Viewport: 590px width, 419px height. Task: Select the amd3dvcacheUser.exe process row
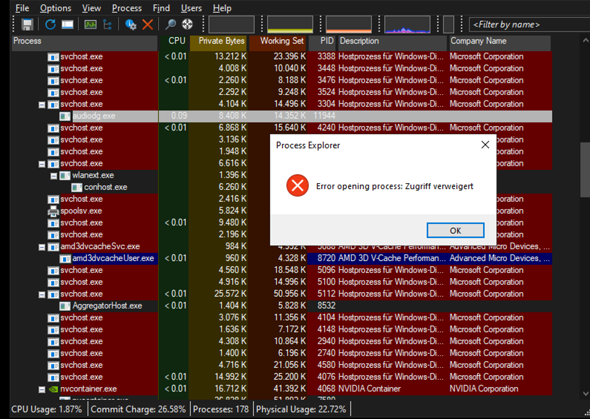coord(282,258)
